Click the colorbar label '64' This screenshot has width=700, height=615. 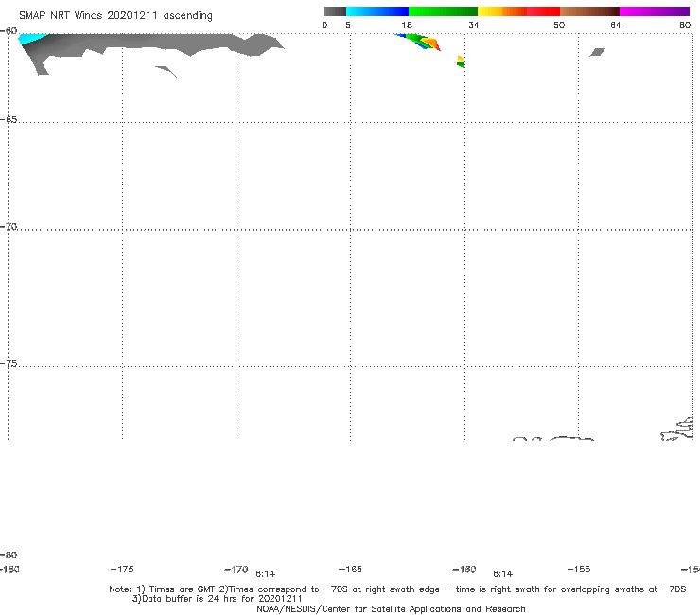[x=616, y=26]
